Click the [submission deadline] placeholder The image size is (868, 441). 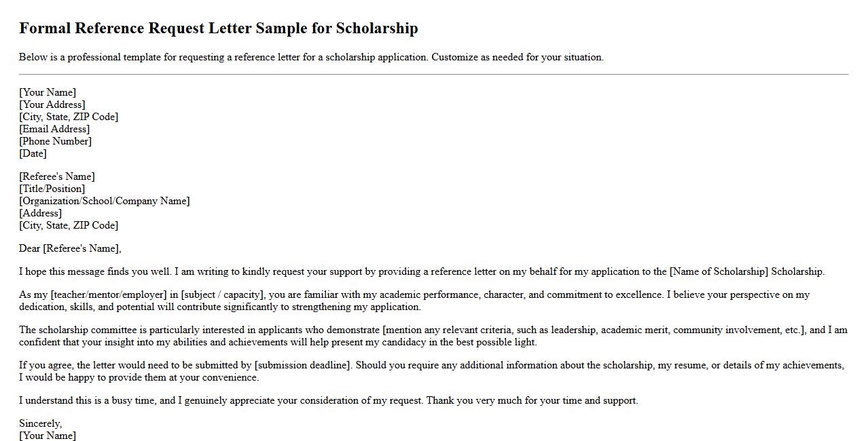[303, 365]
